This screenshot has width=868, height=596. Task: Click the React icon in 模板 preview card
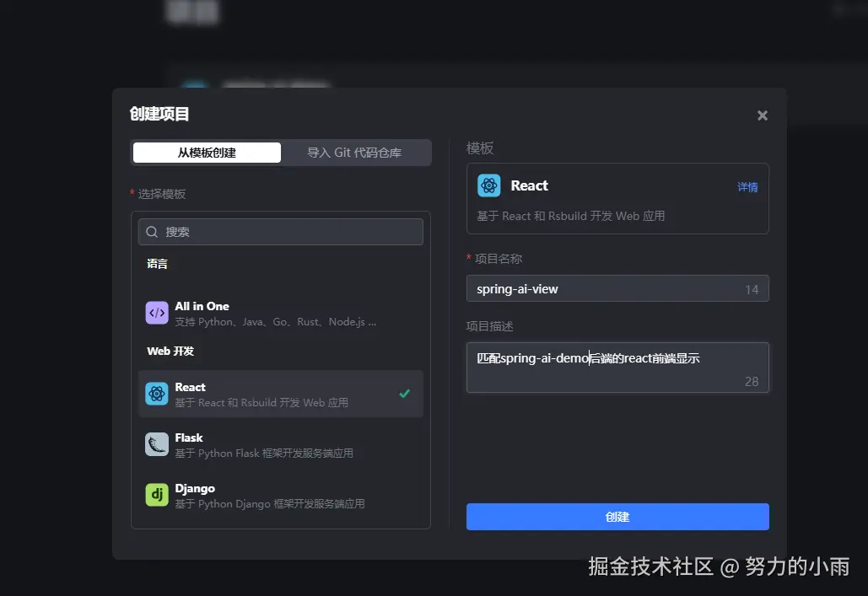488,185
